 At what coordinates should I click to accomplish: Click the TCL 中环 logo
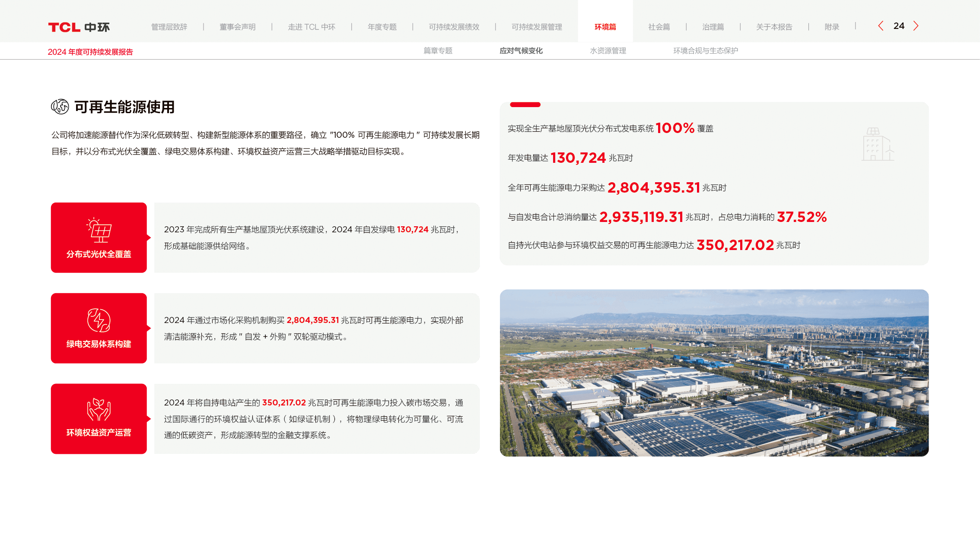point(79,27)
